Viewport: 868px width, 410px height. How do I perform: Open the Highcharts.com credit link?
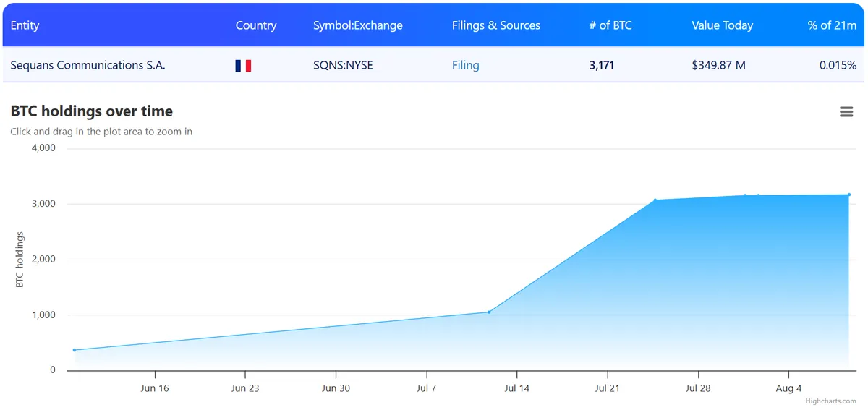click(830, 401)
